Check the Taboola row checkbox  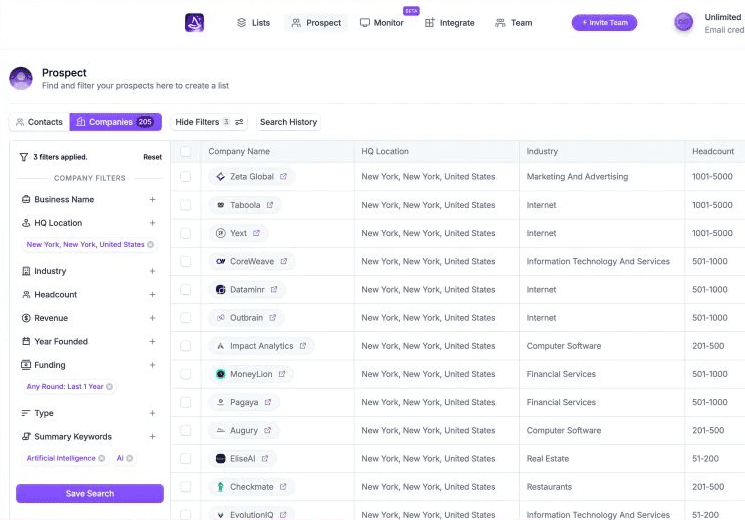pos(186,205)
